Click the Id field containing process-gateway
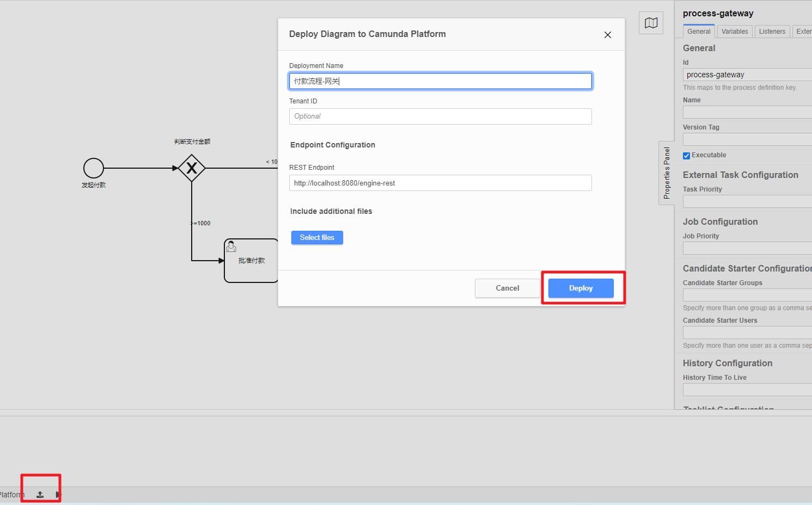Viewport: 812px width, 505px height. [x=747, y=75]
